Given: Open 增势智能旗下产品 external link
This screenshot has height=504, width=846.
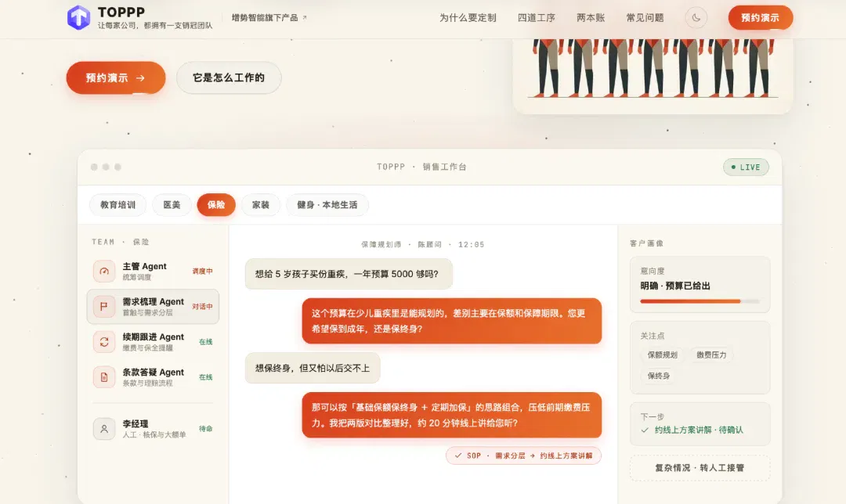Looking at the screenshot, I should point(269,18).
